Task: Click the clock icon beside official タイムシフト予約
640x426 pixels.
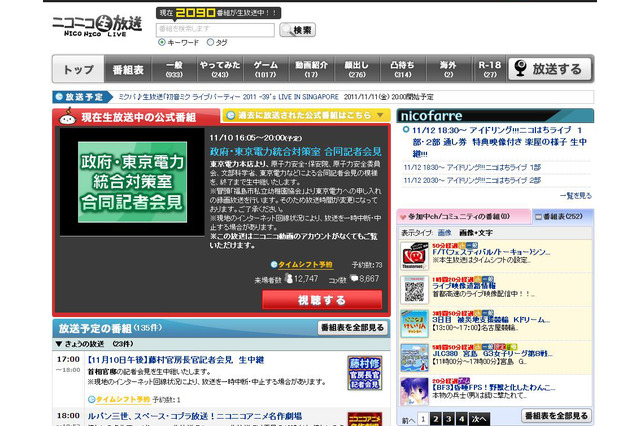Action: pyautogui.click(x=274, y=264)
